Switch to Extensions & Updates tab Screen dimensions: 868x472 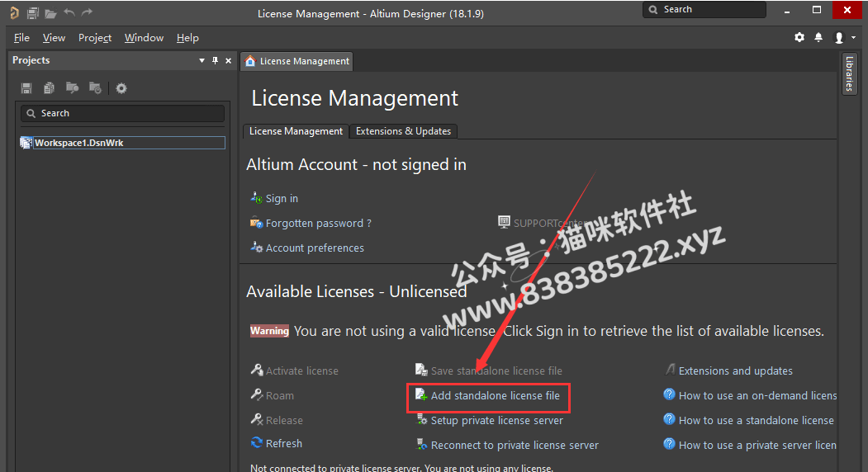click(403, 131)
